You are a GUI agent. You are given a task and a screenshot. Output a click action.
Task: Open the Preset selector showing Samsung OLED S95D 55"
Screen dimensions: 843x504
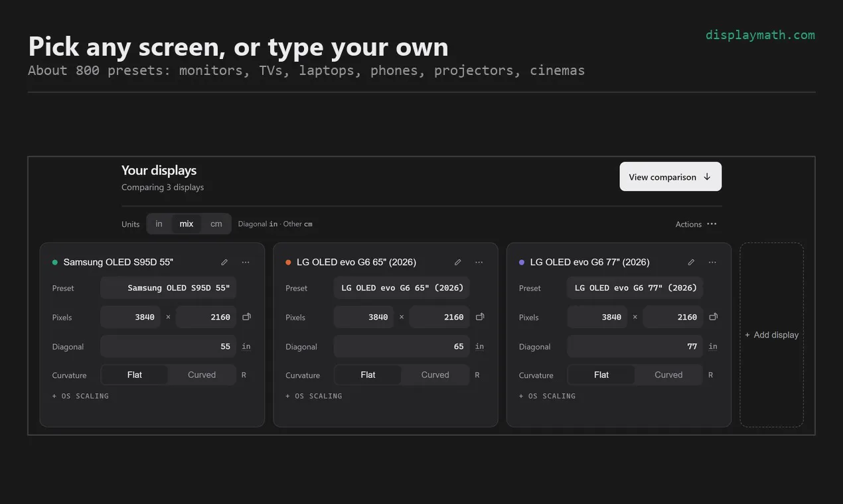(x=169, y=288)
